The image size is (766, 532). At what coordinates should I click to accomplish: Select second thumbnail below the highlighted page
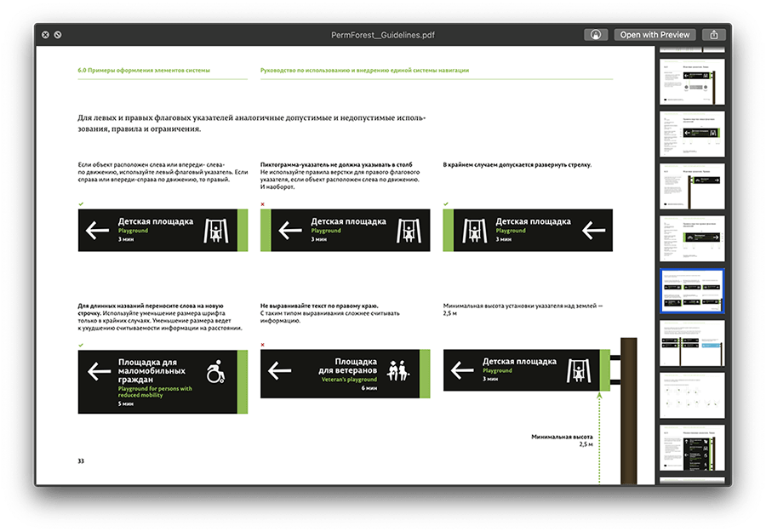pos(692,396)
